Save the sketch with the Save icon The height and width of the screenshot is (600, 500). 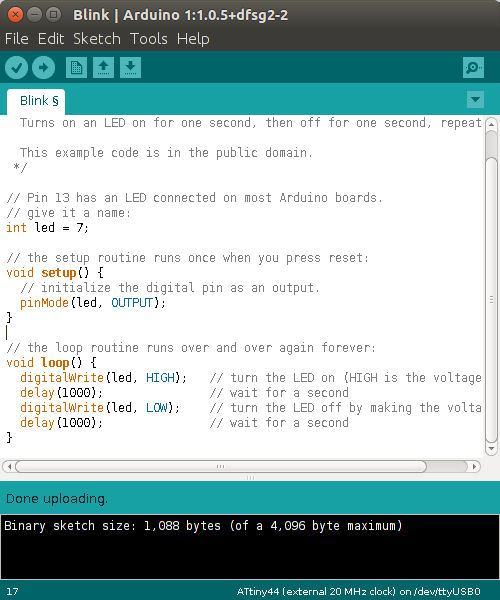(x=130, y=68)
